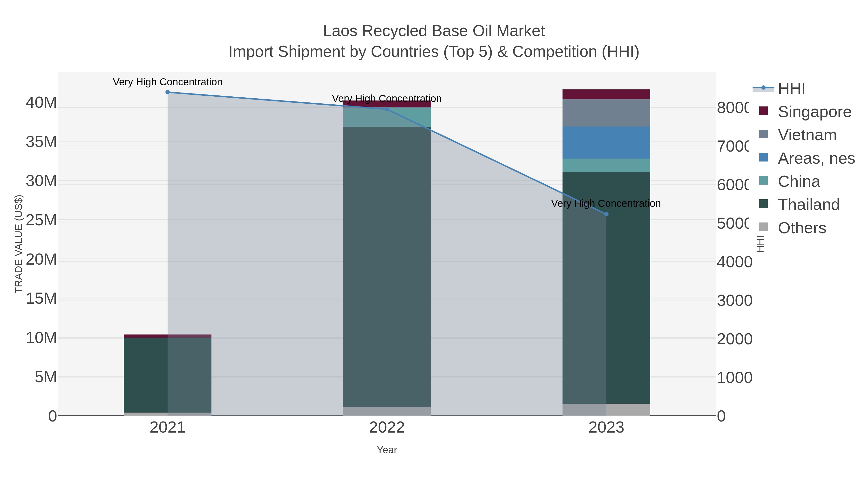
Task: Click the Very High Concentration label above 2021
Action: point(168,82)
